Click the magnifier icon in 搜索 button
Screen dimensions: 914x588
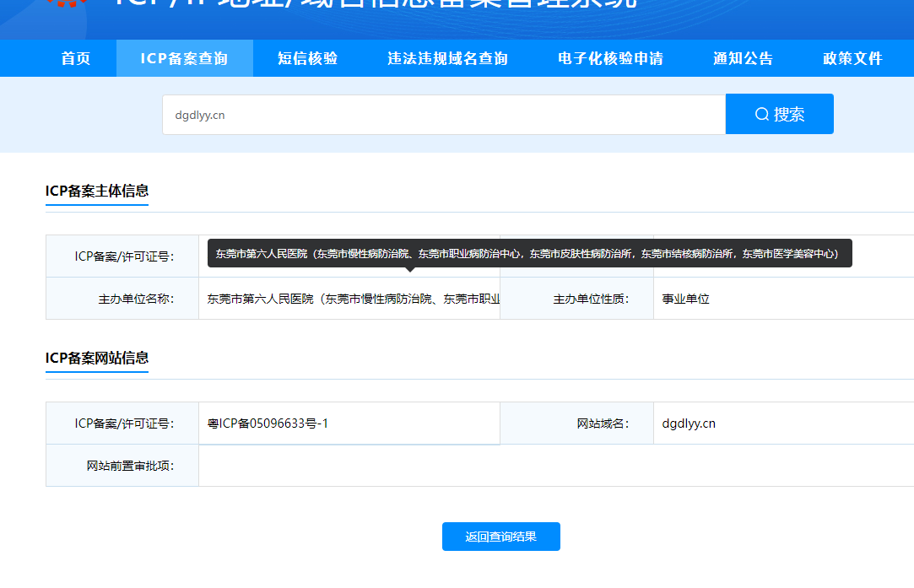tap(762, 114)
